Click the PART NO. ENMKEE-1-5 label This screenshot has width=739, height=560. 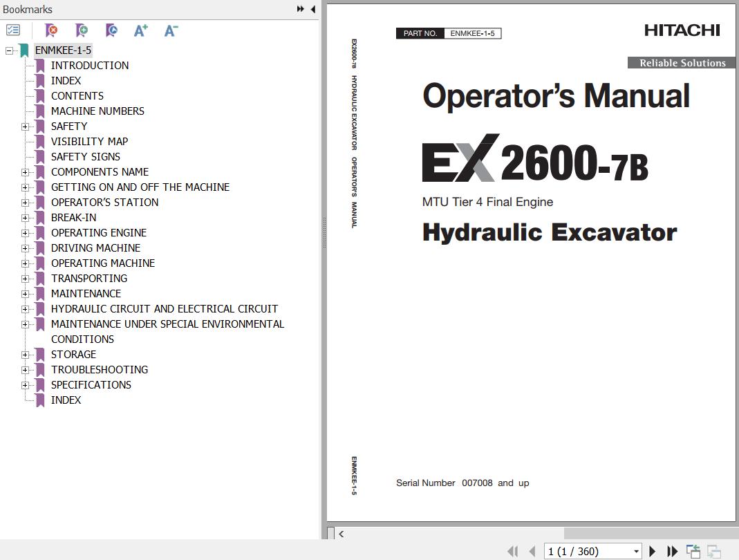pos(449,33)
